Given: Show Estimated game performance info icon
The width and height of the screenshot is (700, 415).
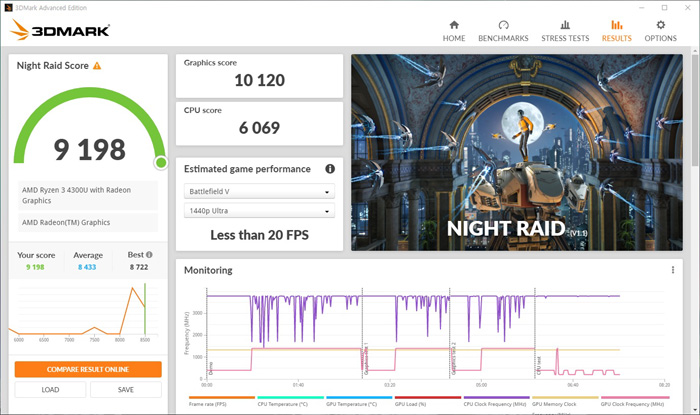Looking at the screenshot, I should click(329, 169).
